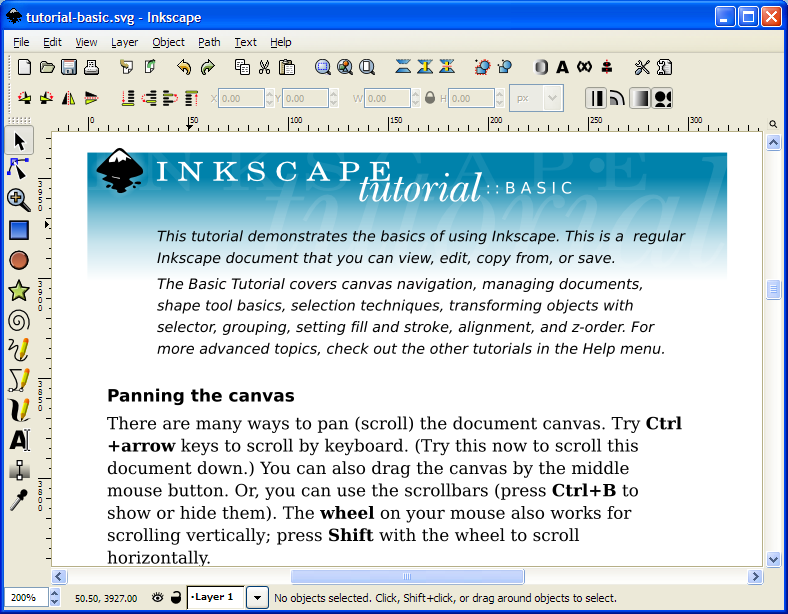Select the Calligraphy pen tool
Screen dimensions: 788x614
(18, 409)
